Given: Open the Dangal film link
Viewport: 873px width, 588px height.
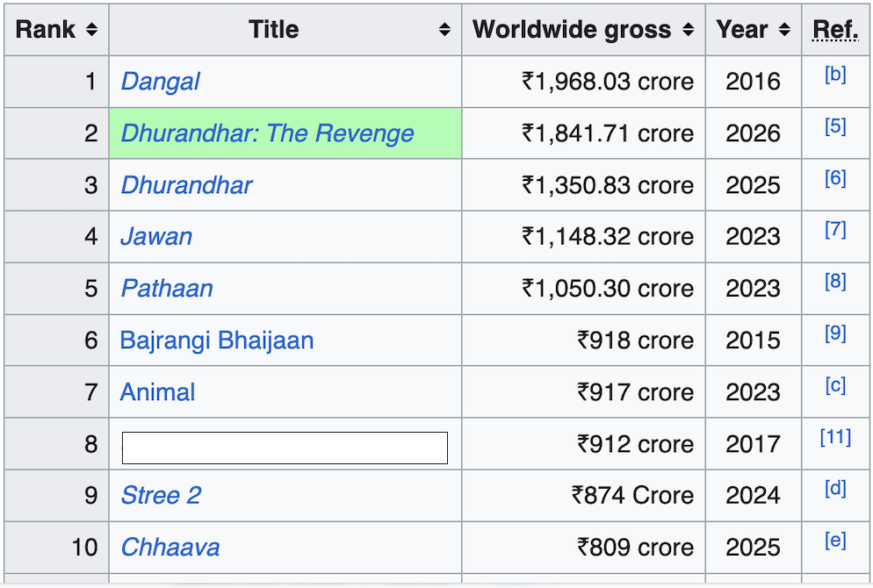Looking at the screenshot, I should pyautogui.click(x=161, y=82).
